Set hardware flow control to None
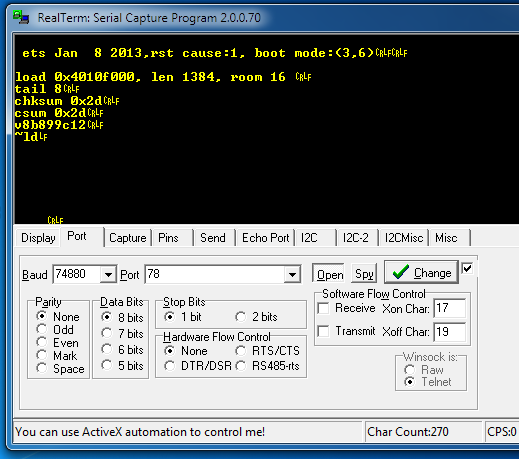The height and width of the screenshot is (459, 519). [186, 351]
